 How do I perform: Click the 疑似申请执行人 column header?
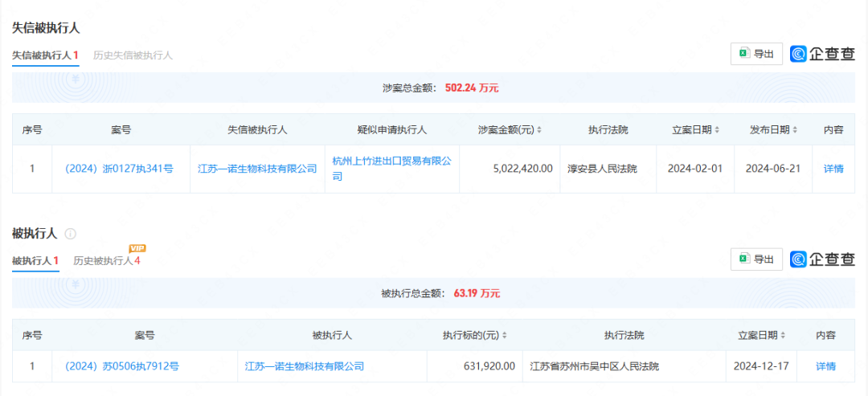[392, 130]
